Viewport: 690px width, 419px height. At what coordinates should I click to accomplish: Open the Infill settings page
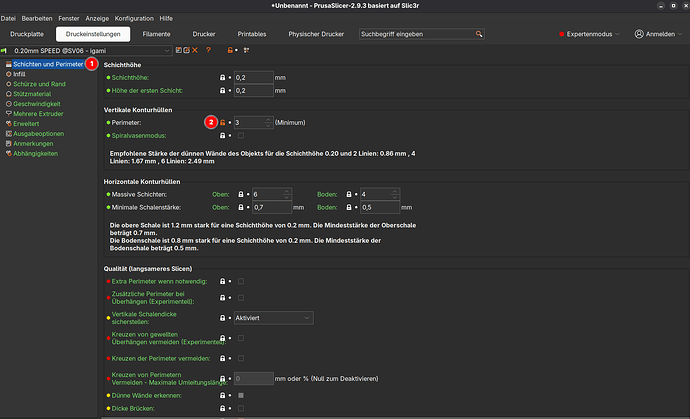click(20, 74)
